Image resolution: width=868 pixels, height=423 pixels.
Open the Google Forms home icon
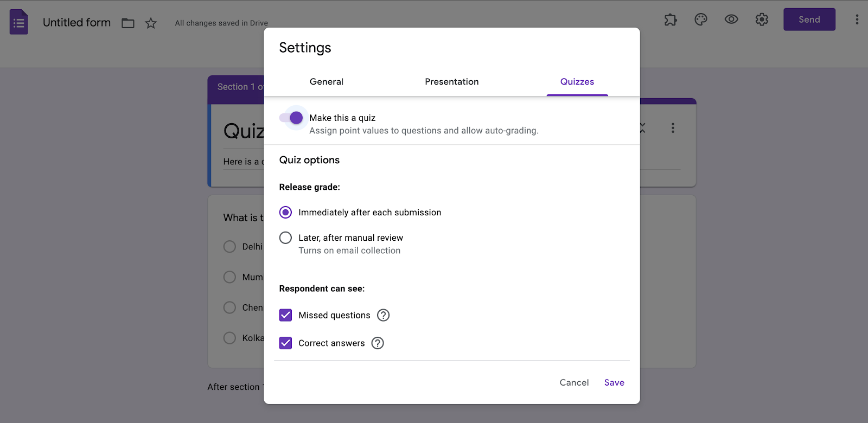pos(19,22)
